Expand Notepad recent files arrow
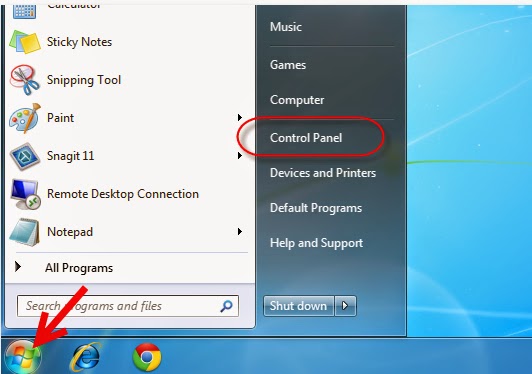The image size is (532, 374). tap(240, 232)
